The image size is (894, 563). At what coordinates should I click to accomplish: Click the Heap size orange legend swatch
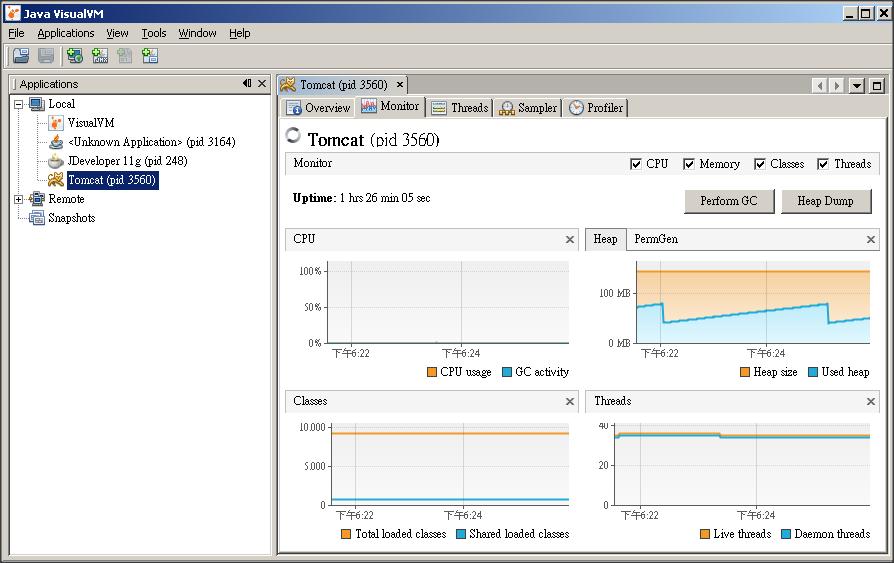pos(745,372)
